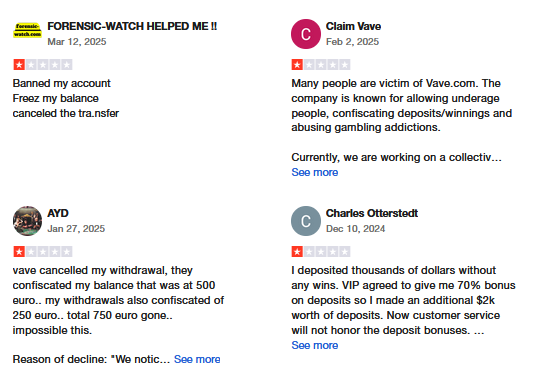The image size is (534, 382).
Task: Click the Dec 10, 2024 review date
Action: click(x=355, y=228)
